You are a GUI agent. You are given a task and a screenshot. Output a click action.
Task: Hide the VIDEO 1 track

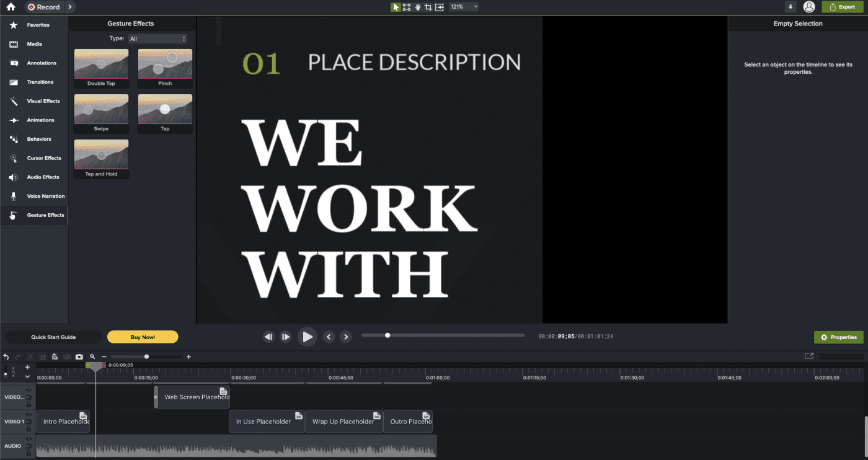[x=29, y=414]
